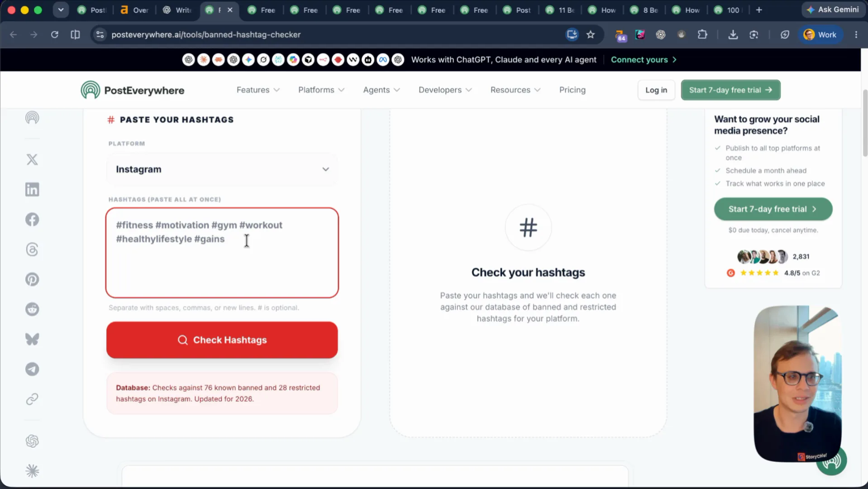Viewport: 868px width, 489px height.
Task: Open a new browser tab
Action: (x=759, y=10)
